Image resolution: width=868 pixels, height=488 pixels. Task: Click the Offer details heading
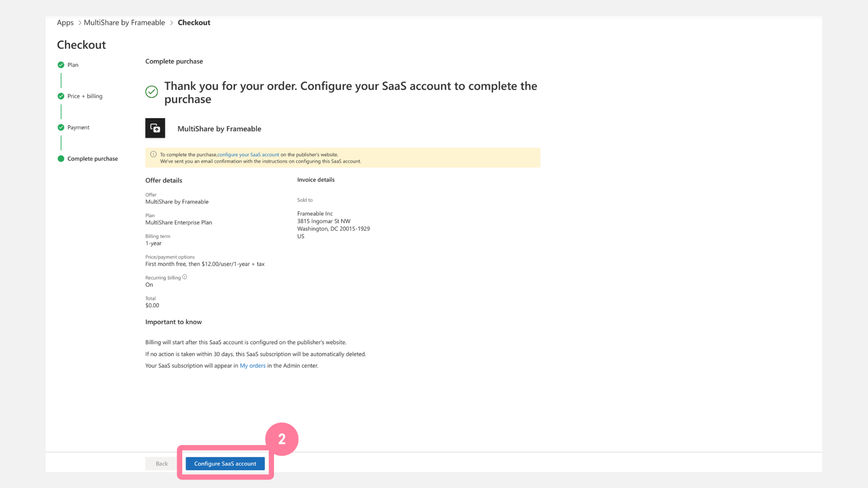[x=164, y=180]
